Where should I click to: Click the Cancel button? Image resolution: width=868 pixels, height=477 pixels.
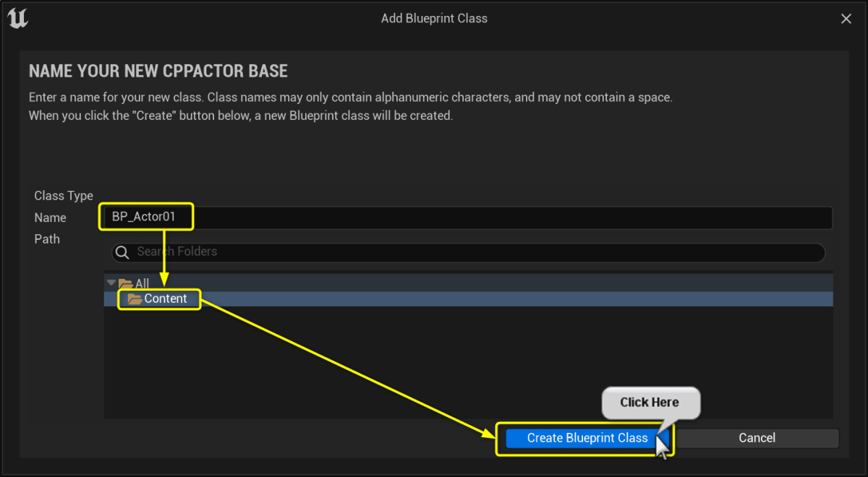pos(757,437)
